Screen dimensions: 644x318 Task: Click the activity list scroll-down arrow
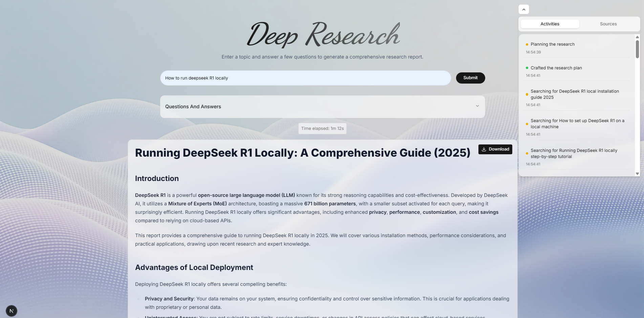[637, 174]
